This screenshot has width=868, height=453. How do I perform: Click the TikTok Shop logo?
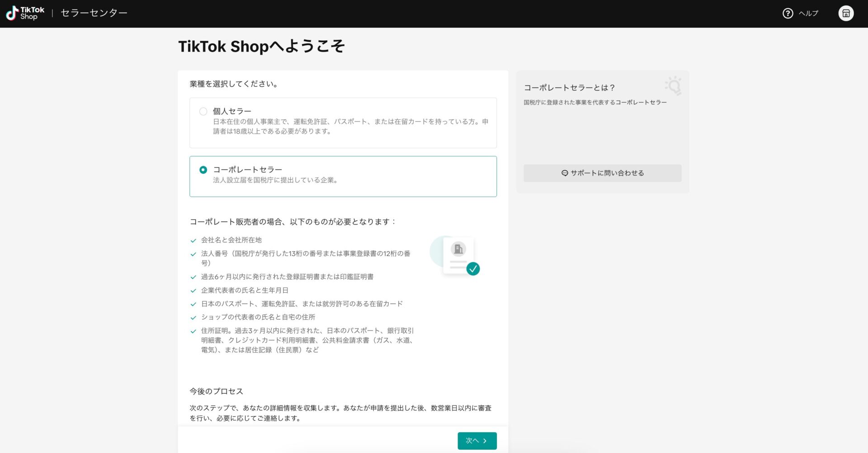click(24, 13)
